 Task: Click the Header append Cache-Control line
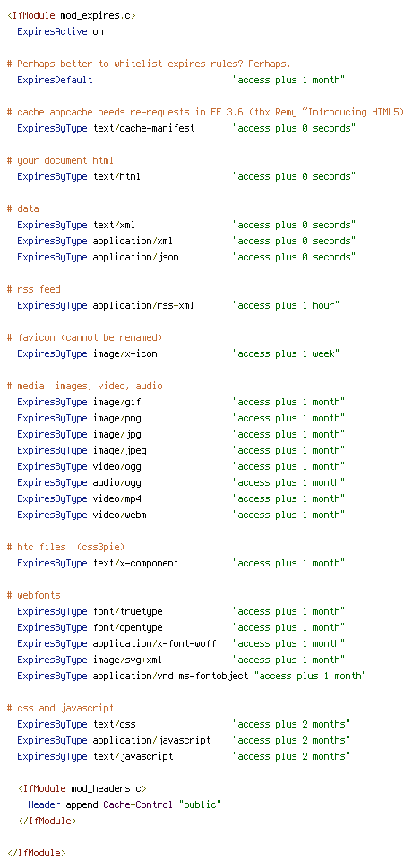pos(124,804)
